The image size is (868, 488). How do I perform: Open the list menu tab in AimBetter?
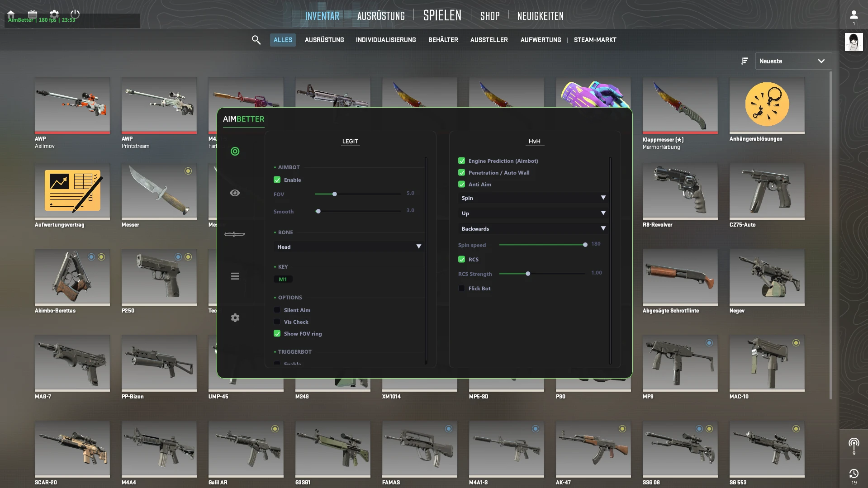tap(235, 276)
